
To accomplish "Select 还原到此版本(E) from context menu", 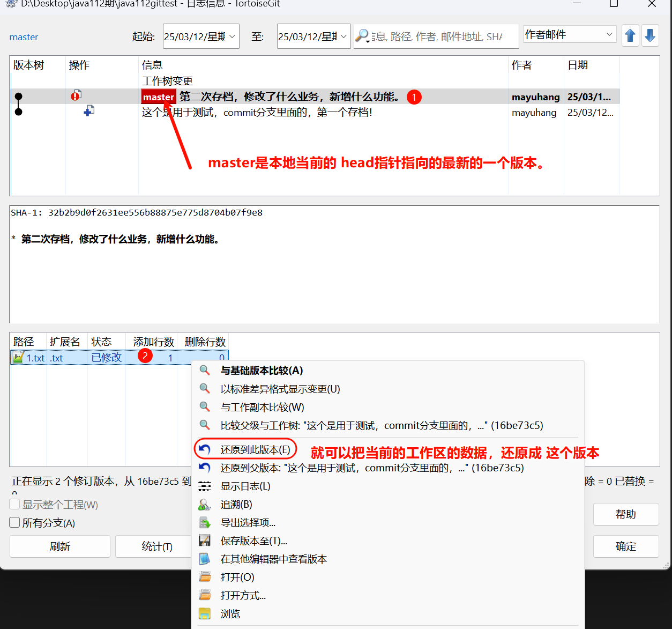I will click(x=255, y=450).
